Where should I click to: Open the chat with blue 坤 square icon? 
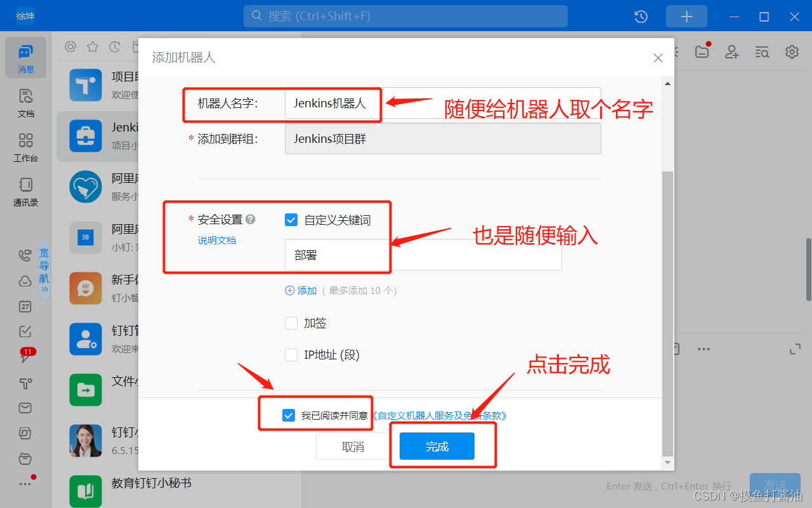97,237
